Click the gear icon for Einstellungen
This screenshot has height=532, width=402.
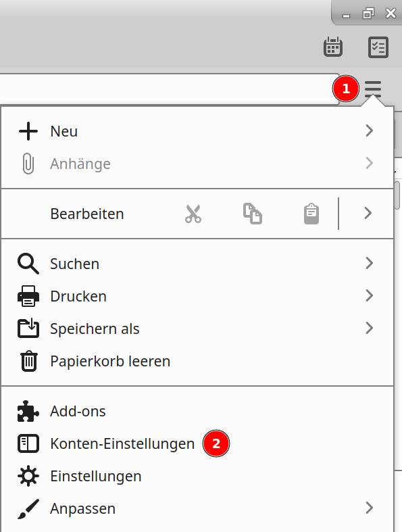click(x=28, y=476)
